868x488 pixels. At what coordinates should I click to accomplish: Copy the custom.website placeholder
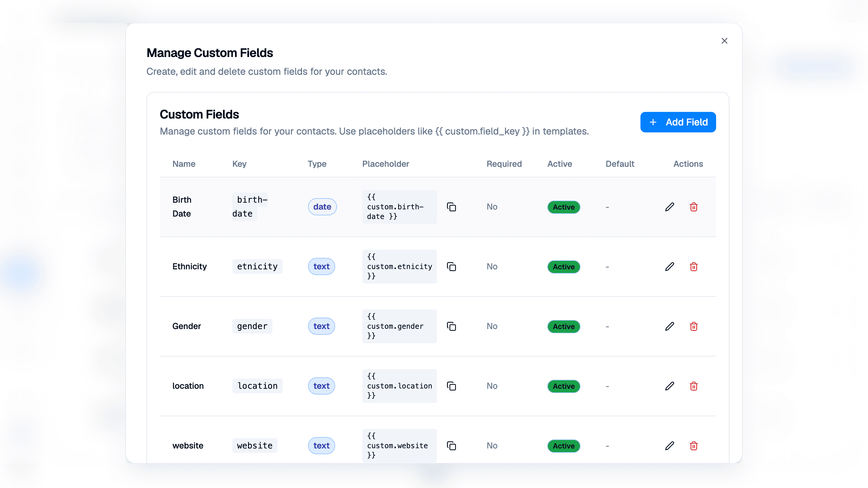click(x=451, y=445)
